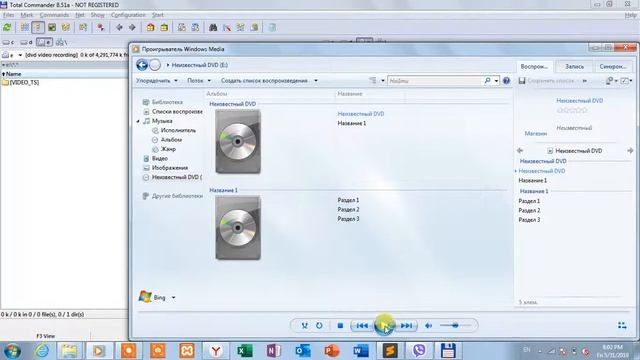Screen dimensions: 640x360
Task: Expand the Упорядочить dropdown
Action: click(x=157, y=81)
